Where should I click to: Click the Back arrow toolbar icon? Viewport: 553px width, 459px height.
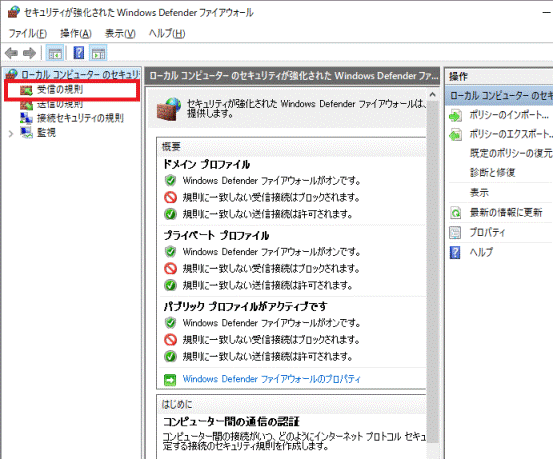(11, 53)
